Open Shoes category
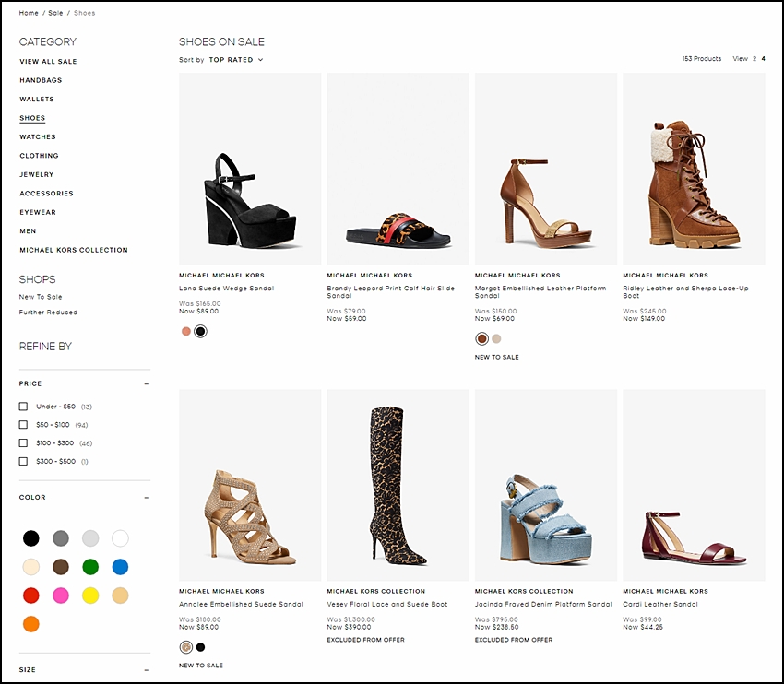 (x=32, y=118)
